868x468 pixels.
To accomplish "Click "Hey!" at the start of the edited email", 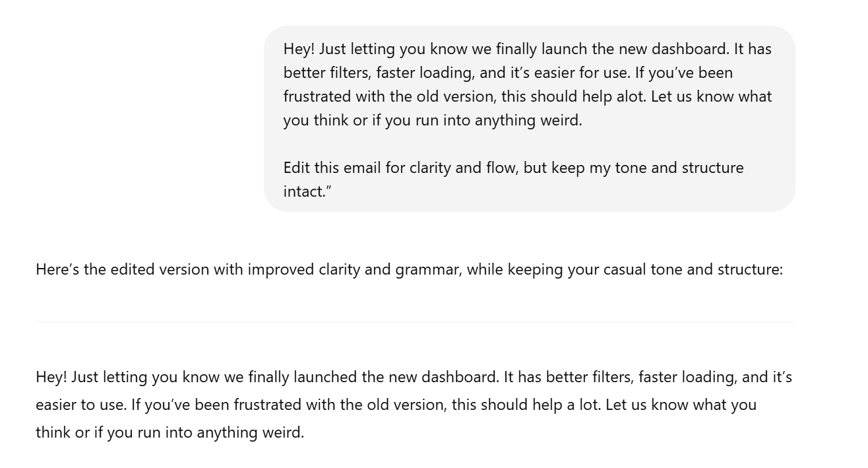I will (x=51, y=377).
